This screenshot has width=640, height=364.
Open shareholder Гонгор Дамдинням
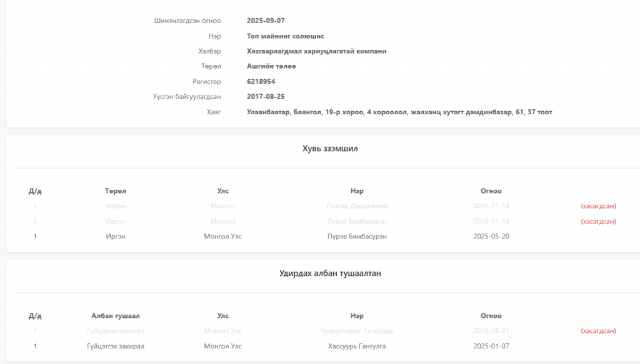click(x=357, y=206)
